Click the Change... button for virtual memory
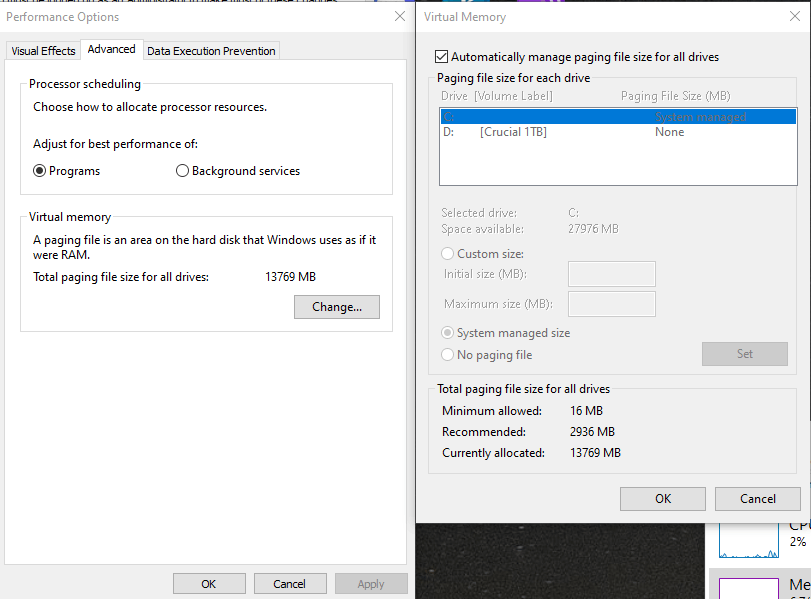Screen dimensions: 811x599 pos(337,307)
